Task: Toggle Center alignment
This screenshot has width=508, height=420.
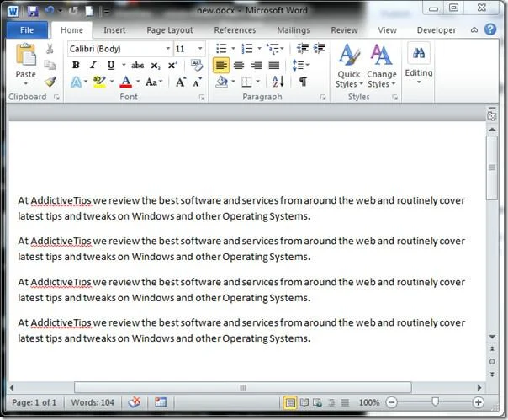Action: [239, 65]
